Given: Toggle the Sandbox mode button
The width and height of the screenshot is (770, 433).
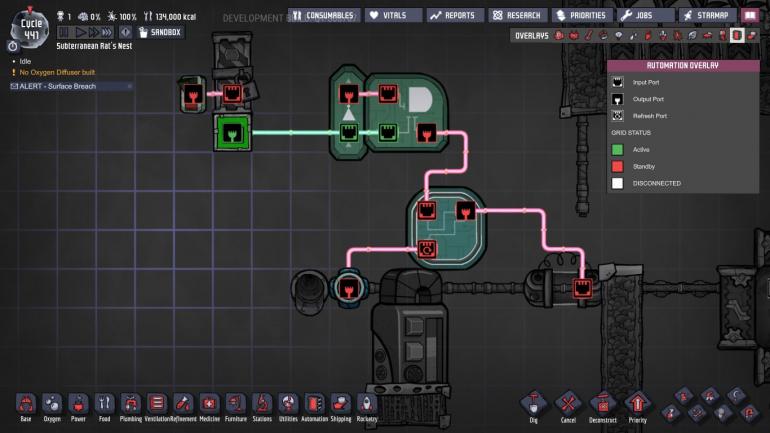Looking at the screenshot, I should pyautogui.click(x=160, y=32).
